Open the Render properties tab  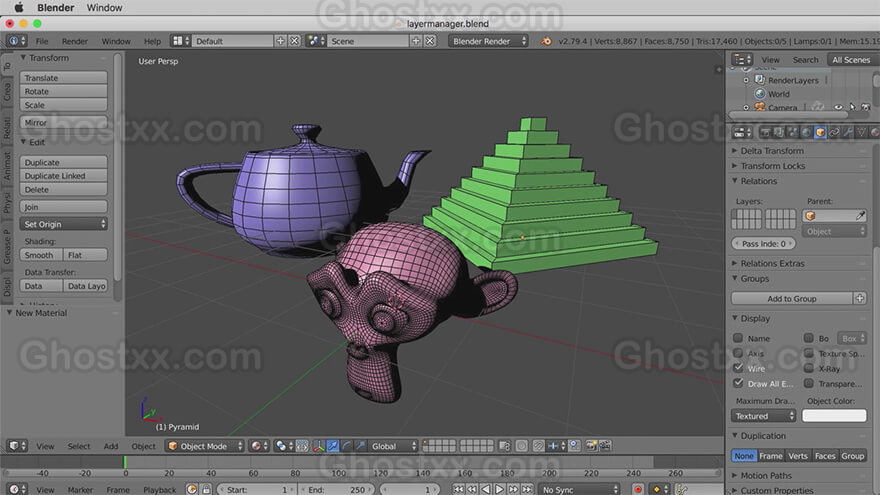pyautogui.click(x=765, y=132)
